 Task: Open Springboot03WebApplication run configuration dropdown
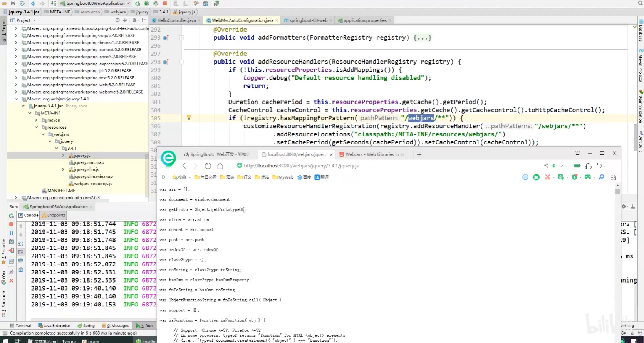96,3
